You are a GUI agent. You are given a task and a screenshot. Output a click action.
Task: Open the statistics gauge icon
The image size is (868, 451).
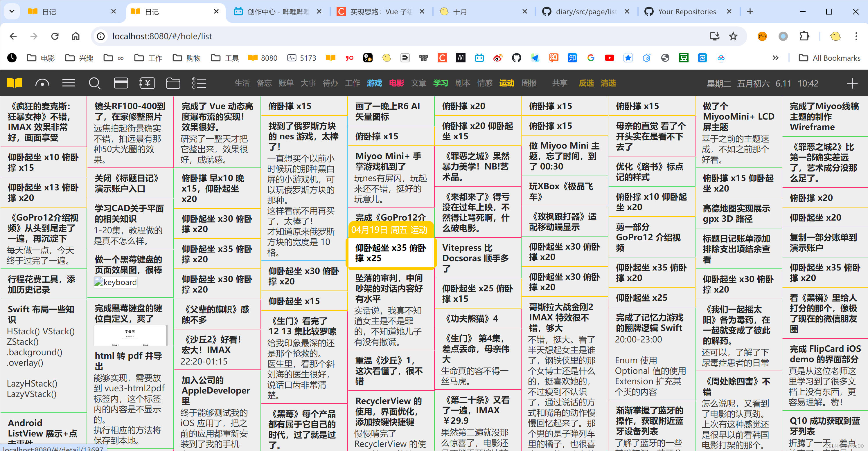point(42,83)
